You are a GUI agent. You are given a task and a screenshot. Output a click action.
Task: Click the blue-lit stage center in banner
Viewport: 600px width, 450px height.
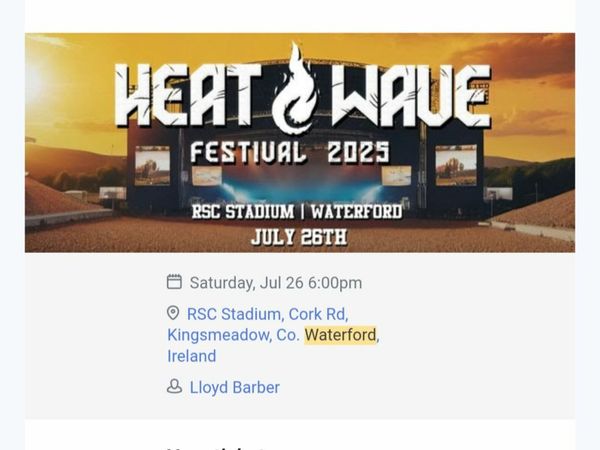(300, 184)
